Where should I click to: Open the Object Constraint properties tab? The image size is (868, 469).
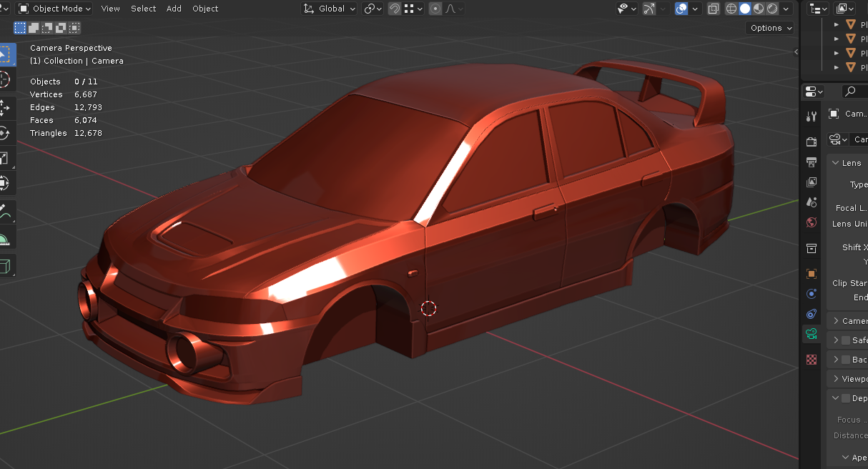coord(812,314)
